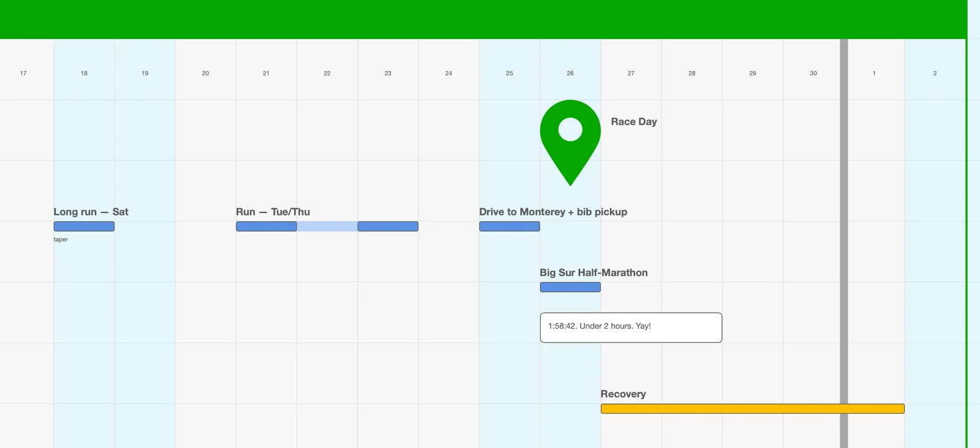Click the yellow Recovery bar
The height and width of the screenshot is (448, 980).
tap(753, 409)
